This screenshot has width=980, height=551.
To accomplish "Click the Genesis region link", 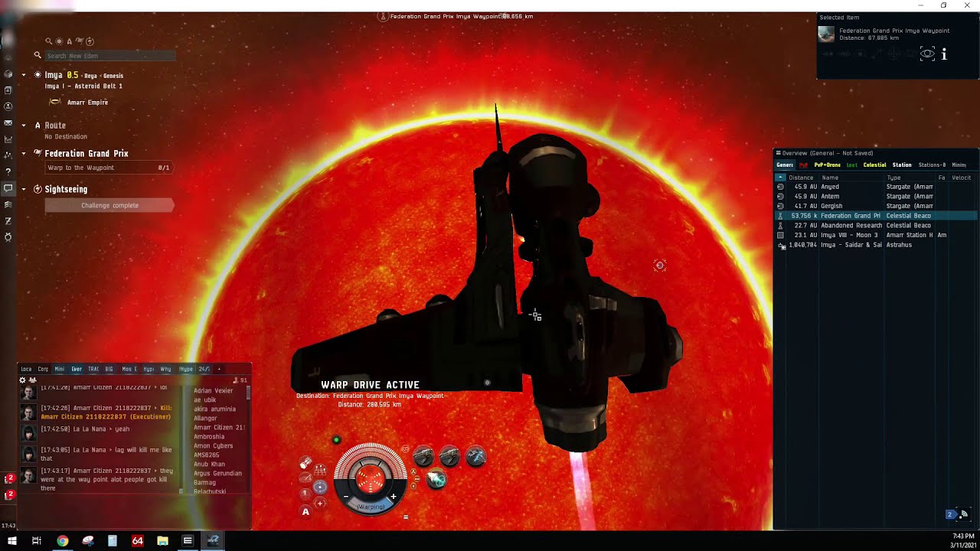I will tap(113, 76).
